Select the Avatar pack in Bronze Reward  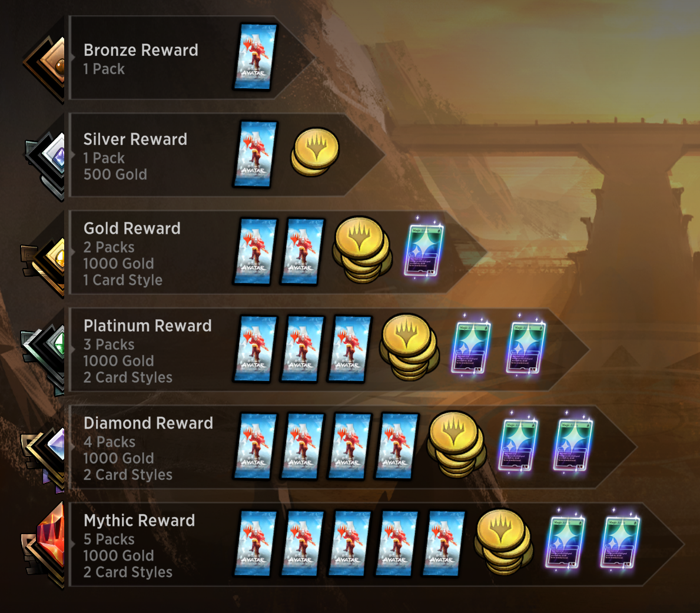(255, 57)
